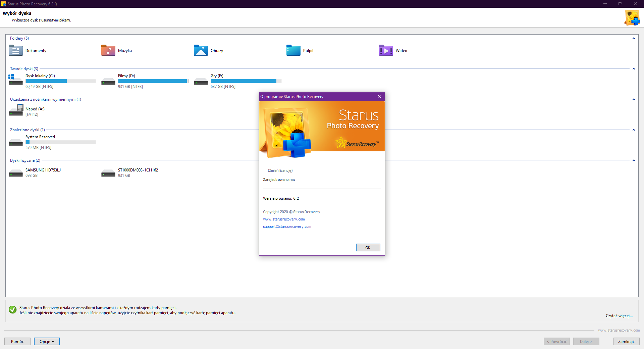Collapse the Znalezione dyski (1) section
This screenshot has height=349, width=644.
click(634, 130)
